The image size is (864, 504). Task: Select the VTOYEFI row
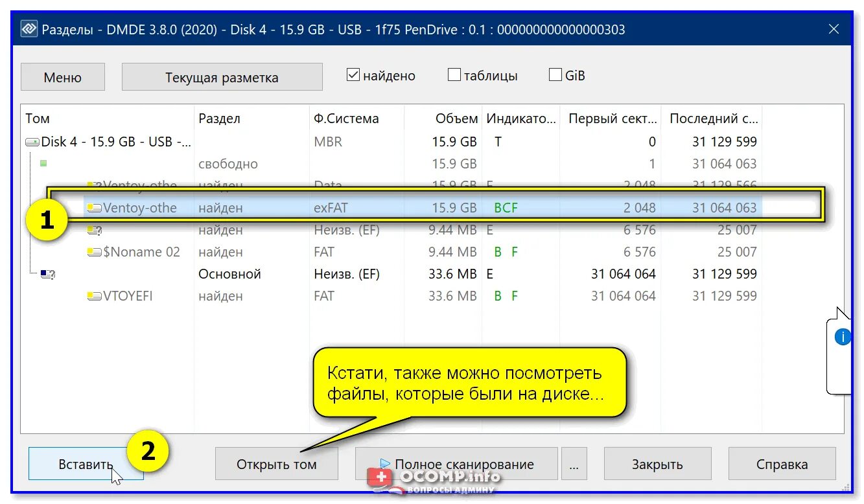pyautogui.click(x=391, y=296)
